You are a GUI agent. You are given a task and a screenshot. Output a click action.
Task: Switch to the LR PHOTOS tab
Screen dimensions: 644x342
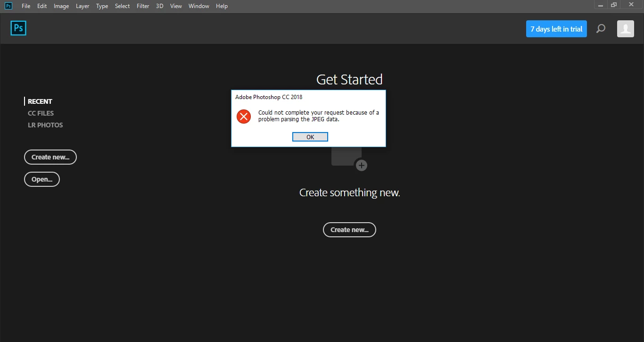[x=45, y=125]
